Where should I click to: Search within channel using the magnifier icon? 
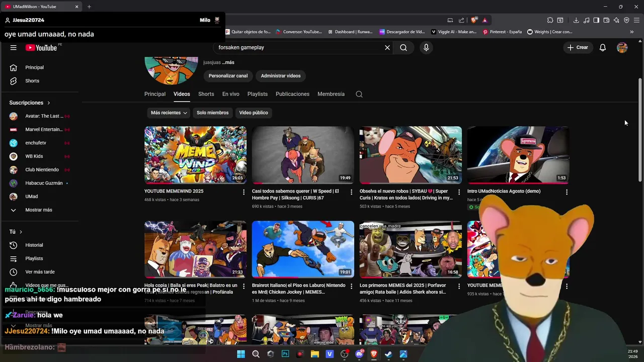[x=359, y=94]
